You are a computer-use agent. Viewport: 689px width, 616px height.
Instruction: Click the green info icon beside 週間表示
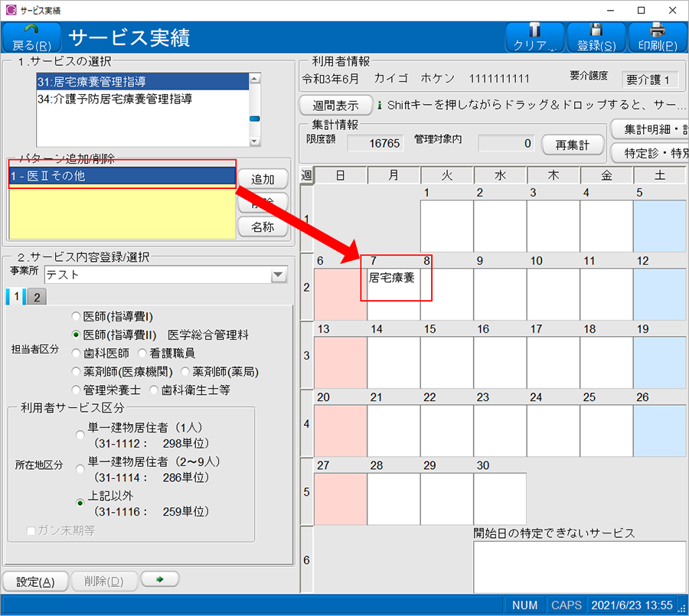coord(380,105)
